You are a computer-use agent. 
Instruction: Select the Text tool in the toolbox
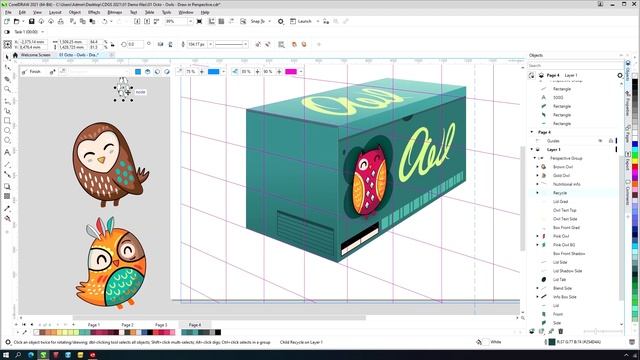tap(7, 153)
